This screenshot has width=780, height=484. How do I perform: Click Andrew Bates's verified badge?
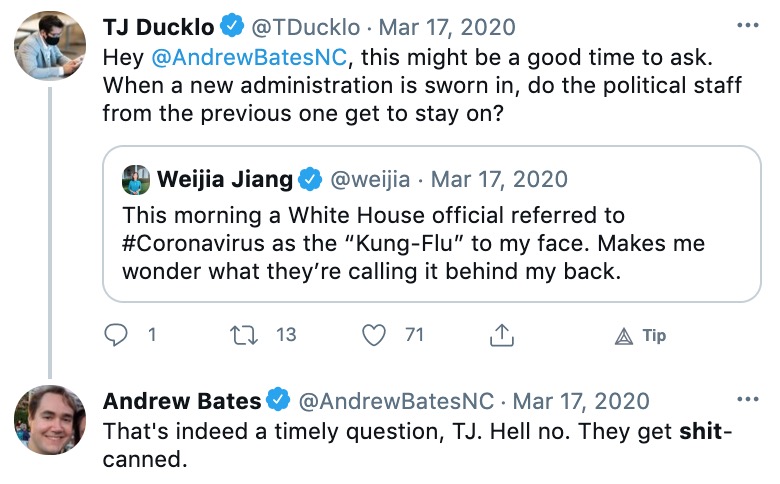(x=277, y=402)
